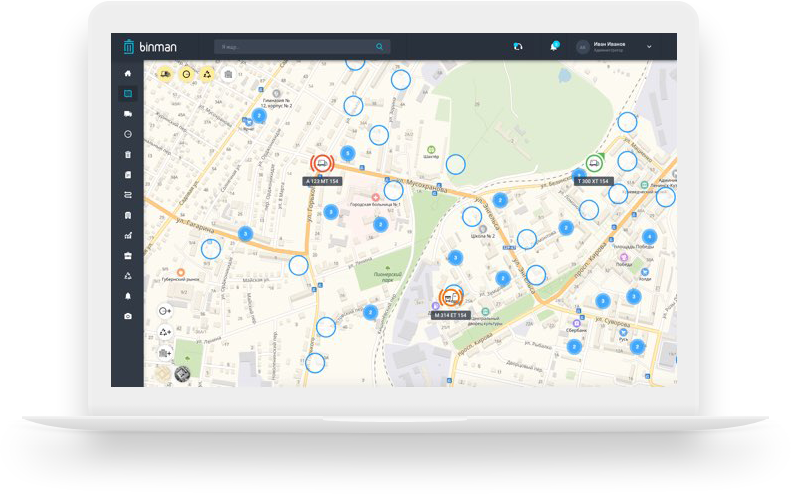
Task: Toggle the buildings layer filter on map
Action: [x=228, y=74]
